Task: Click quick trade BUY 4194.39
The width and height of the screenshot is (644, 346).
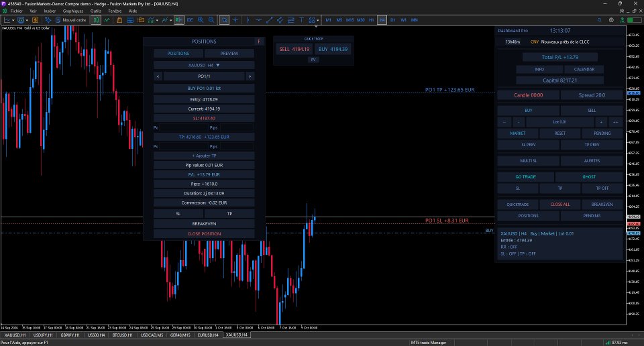Action: pyautogui.click(x=333, y=49)
